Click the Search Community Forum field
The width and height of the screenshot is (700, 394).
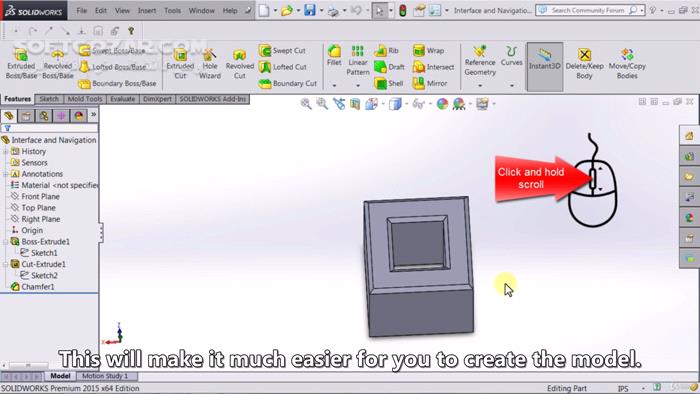(x=587, y=10)
